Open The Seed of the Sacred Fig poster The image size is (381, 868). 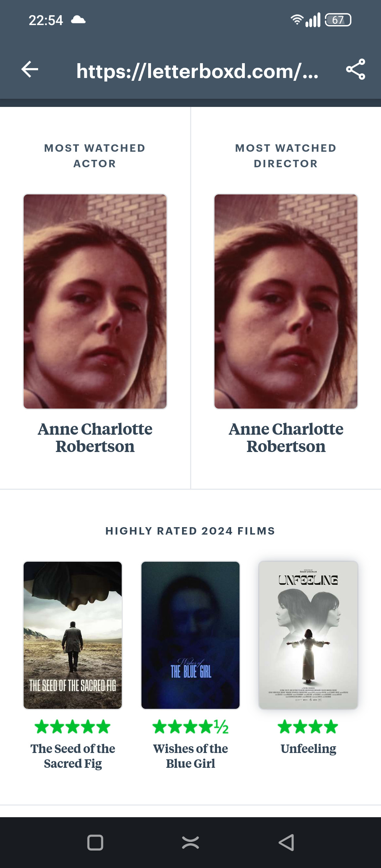click(73, 635)
